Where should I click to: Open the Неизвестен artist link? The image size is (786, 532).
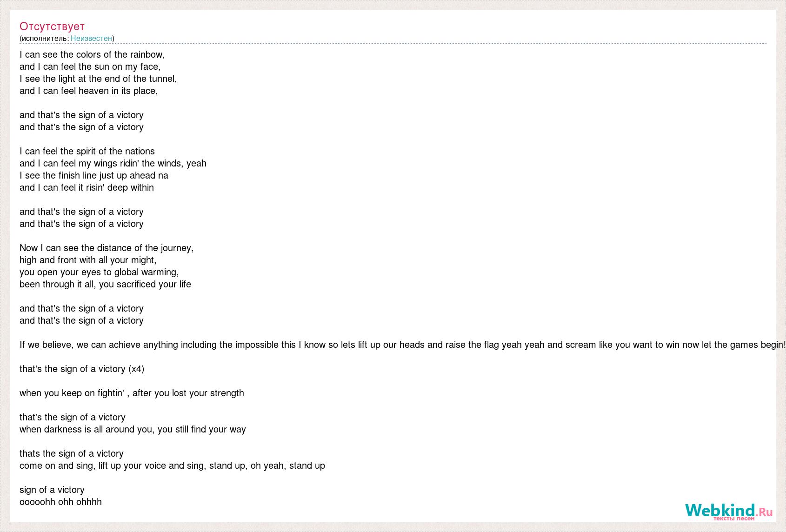point(91,38)
